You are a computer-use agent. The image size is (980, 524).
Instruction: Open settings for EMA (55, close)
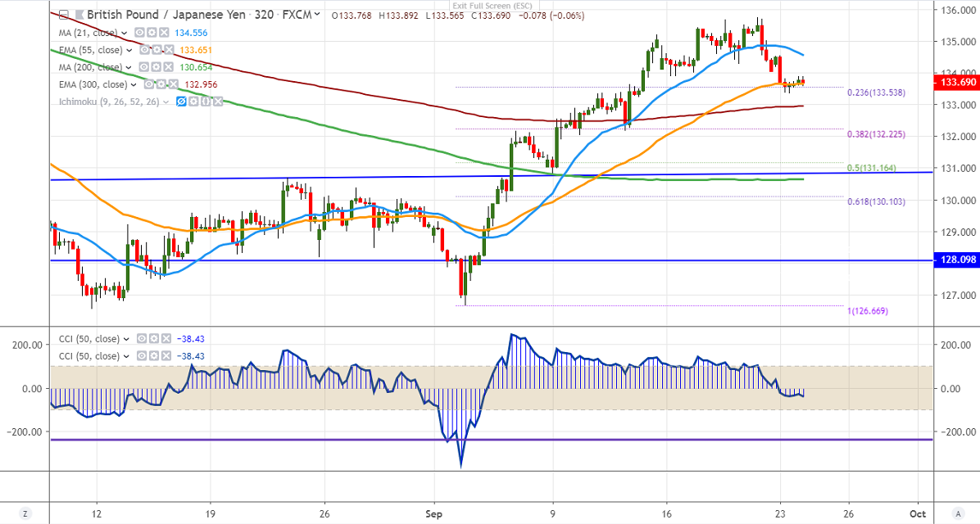tap(157, 50)
